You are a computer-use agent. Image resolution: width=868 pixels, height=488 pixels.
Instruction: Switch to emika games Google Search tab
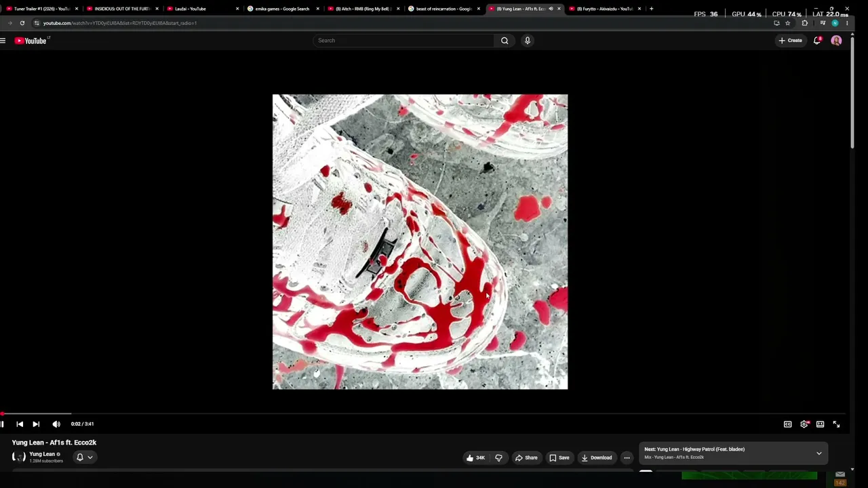pyautogui.click(x=283, y=9)
